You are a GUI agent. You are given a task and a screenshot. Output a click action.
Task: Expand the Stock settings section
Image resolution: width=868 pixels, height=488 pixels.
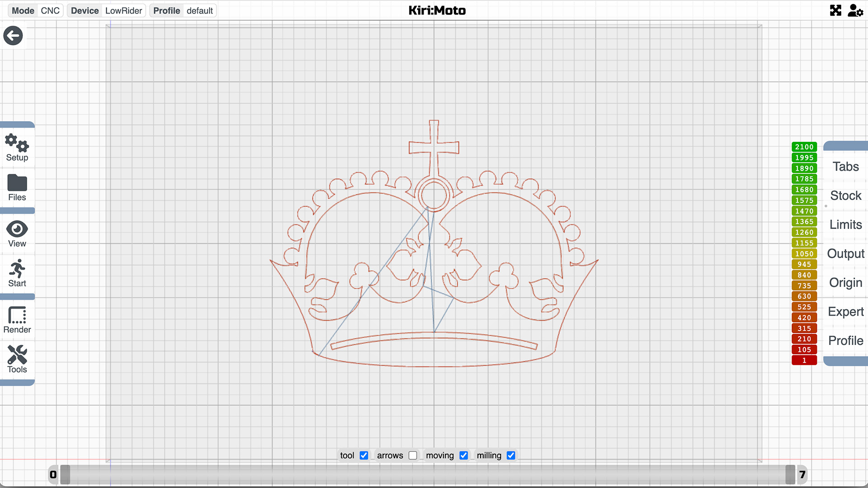pos(845,196)
